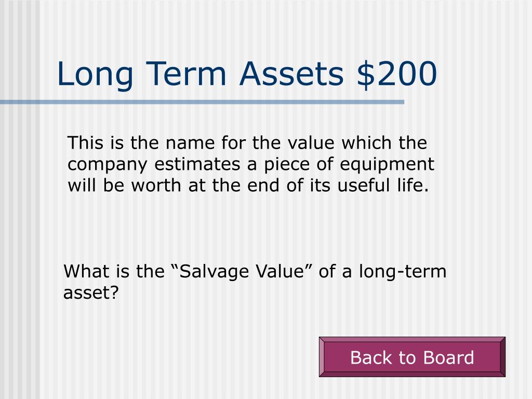Click the word Assets in the heading
The width and height of the screenshot is (532, 399).
click(x=291, y=74)
